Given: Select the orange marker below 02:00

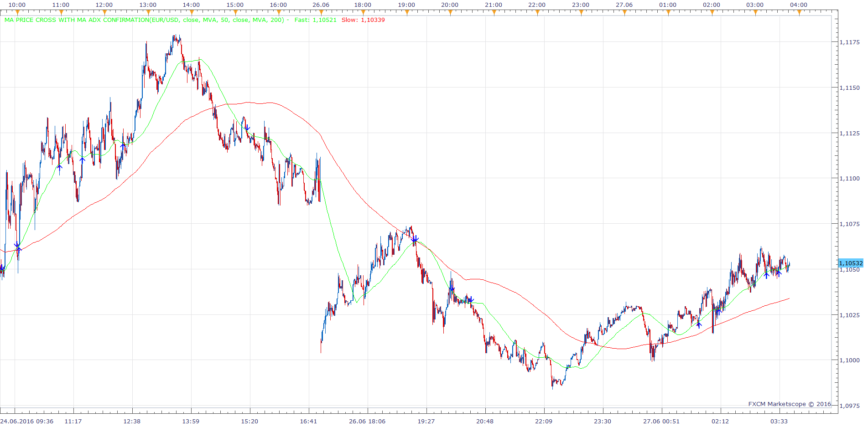Looking at the screenshot, I should pyautogui.click(x=712, y=12).
